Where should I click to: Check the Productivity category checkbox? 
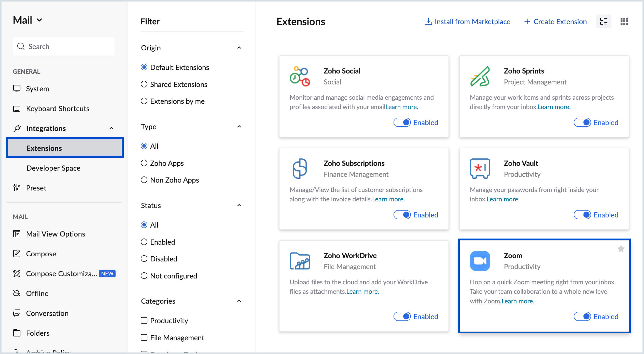point(144,320)
